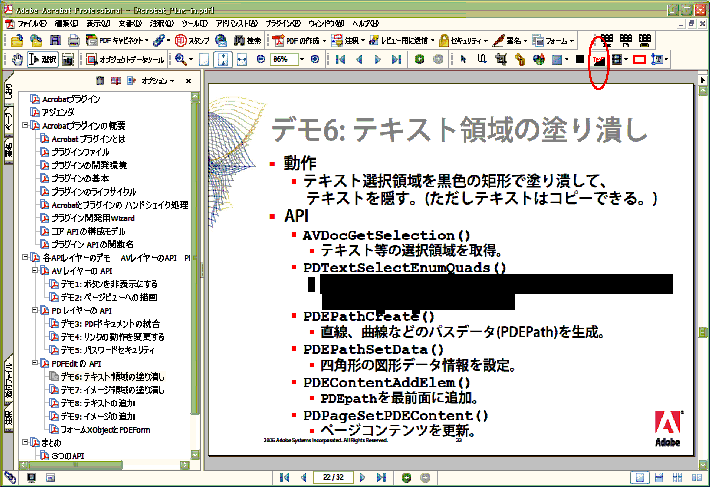Go to next page in status bar

(x=362, y=477)
